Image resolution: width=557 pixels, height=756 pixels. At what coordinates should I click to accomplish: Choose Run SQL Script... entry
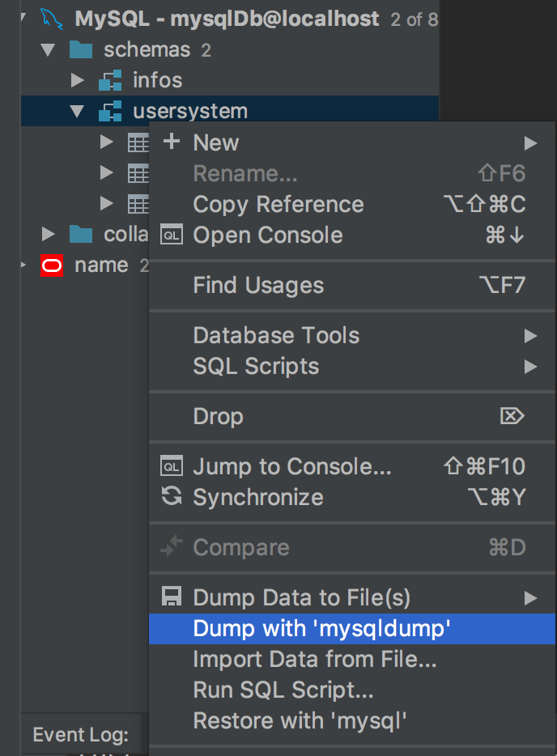point(352,690)
